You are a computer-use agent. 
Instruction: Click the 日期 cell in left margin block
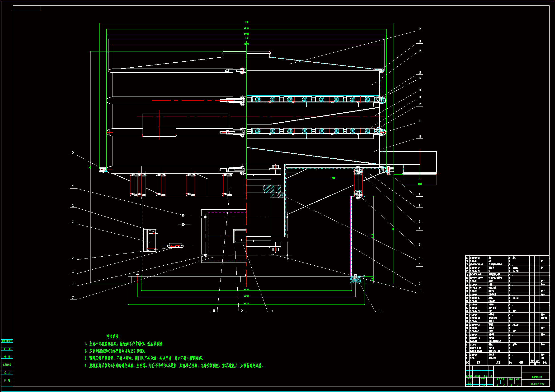coord(7,380)
